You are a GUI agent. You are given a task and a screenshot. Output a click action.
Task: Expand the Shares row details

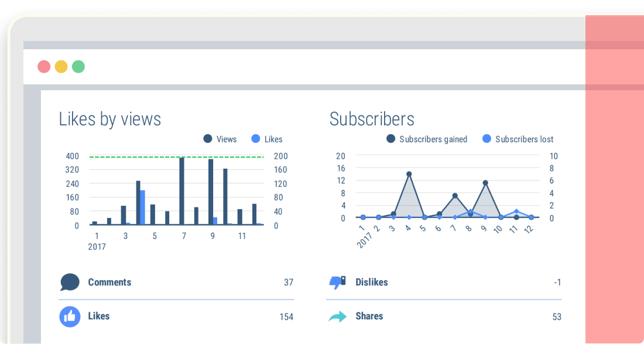click(x=369, y=316)
